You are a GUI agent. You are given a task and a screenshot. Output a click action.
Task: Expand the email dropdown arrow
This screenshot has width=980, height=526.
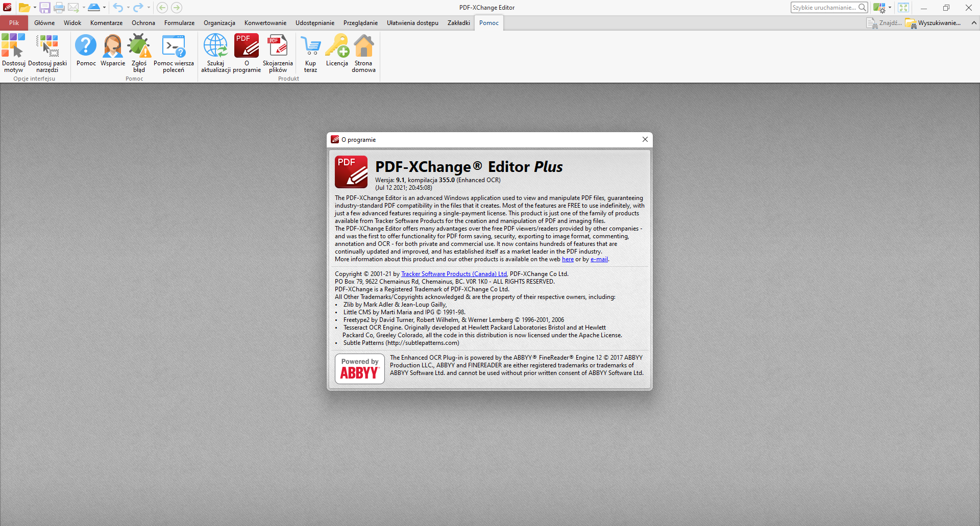(84, 8)
